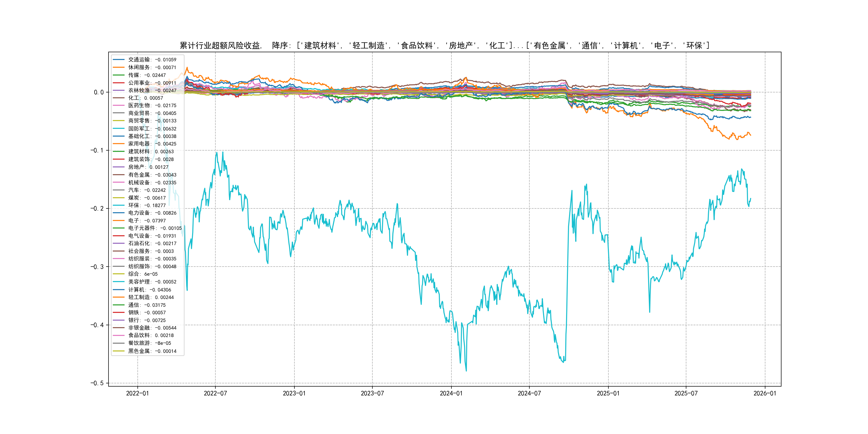This screenshot has width=868, height=434.
Task: Click the 2022-01 x-axis tick label
Action: tap(137, 393)
